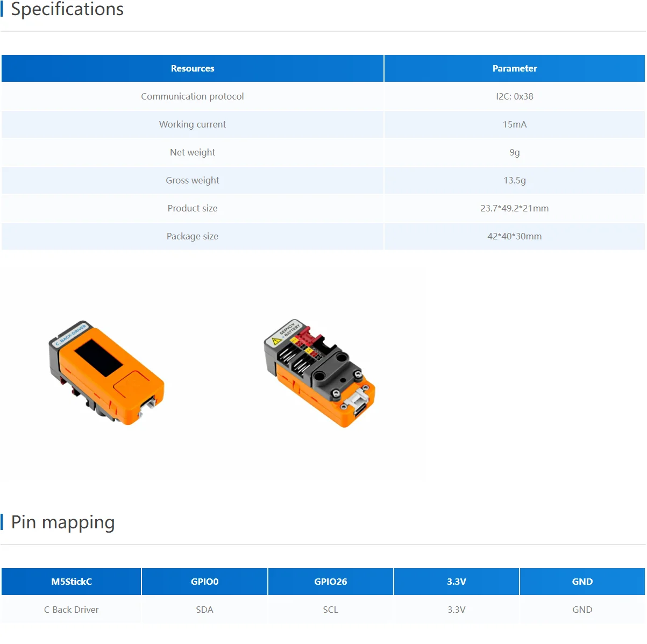Image resolution: width=647 pixels, height=644 pixels.
Task: Click the SCL pin cell
Action: tap(330, 610)
